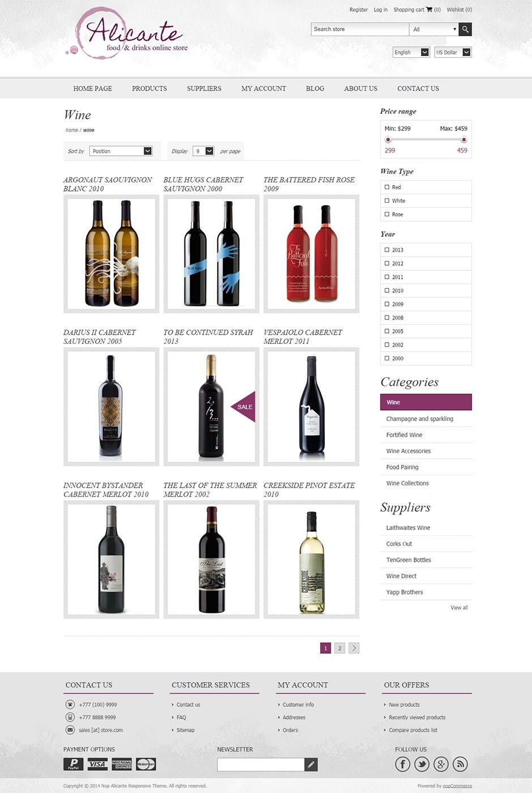Tick the 2010 year filter

tap(387, 291)
